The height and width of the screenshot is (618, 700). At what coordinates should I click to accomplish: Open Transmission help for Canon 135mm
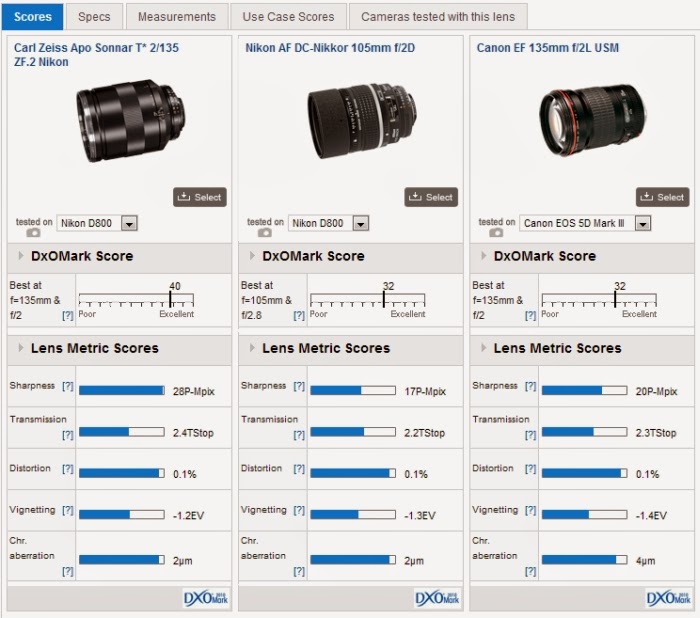click(x=530, y=435)
